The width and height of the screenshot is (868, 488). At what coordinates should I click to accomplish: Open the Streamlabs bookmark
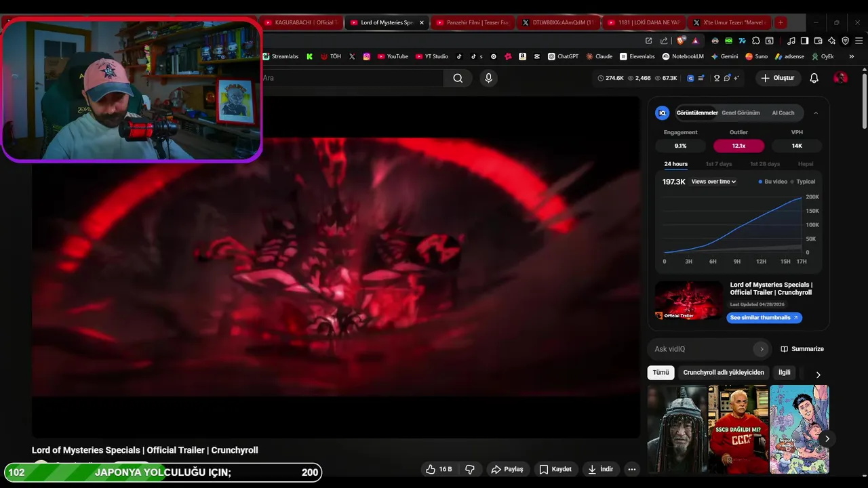(x=281, y=56)
